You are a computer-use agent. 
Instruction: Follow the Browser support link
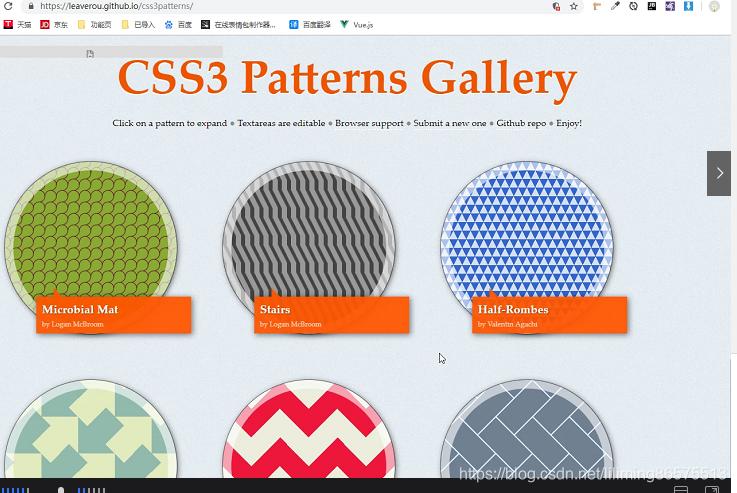[369, 123]
